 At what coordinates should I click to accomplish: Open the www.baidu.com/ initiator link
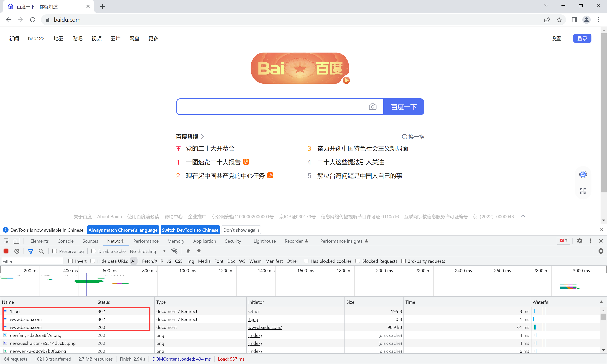pyautogui.click(x=265, y=327)
